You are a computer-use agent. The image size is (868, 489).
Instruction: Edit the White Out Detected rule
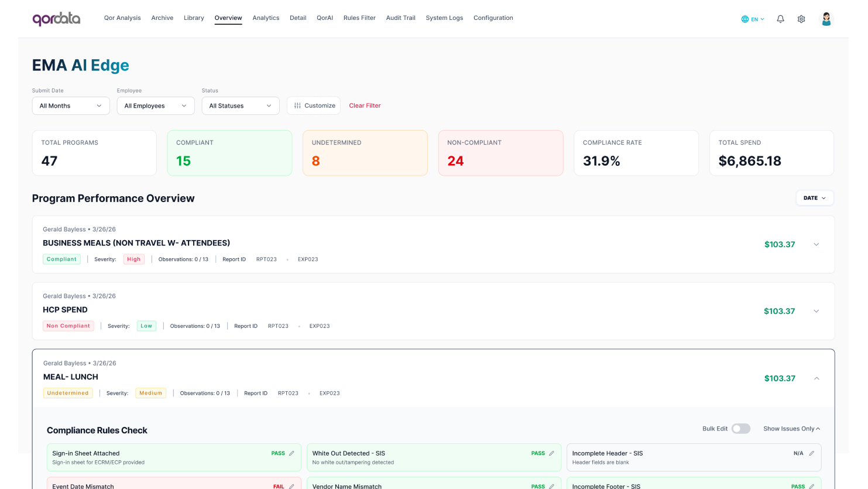[551, 453]
